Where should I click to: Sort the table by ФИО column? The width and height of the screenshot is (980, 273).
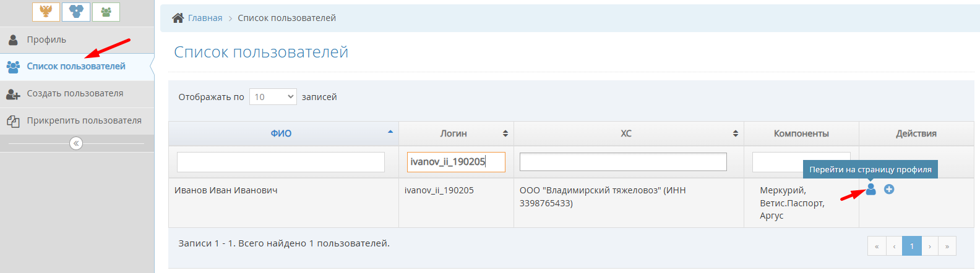pos(282,133)
